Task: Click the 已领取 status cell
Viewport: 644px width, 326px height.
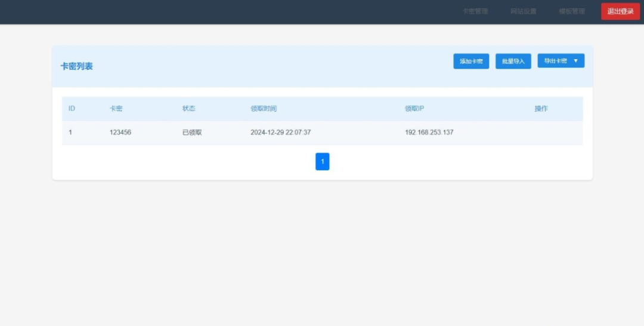Action: pos(192,133)
